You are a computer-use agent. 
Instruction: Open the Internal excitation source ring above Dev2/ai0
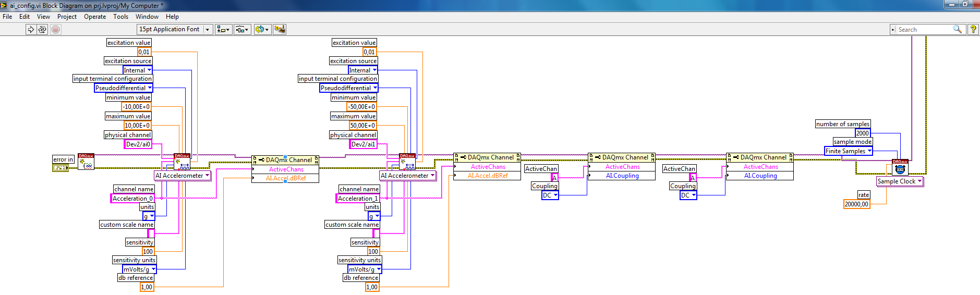click(138, 70)
